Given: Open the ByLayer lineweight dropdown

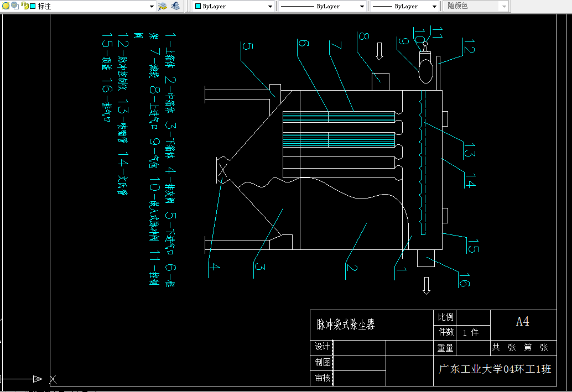Looking at the screenshot, I should 434,6.
